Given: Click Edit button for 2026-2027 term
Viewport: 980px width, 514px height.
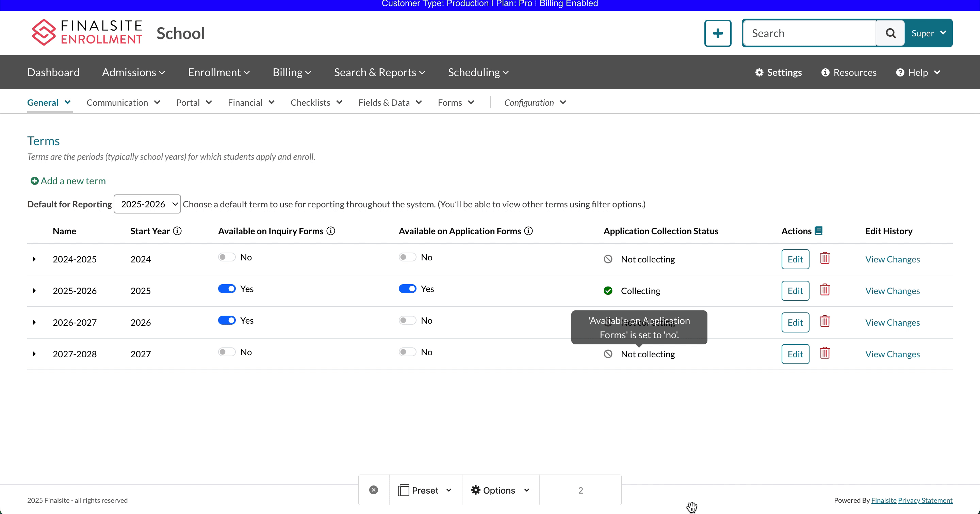Looking at the screenshot, I should coord(795,322).
